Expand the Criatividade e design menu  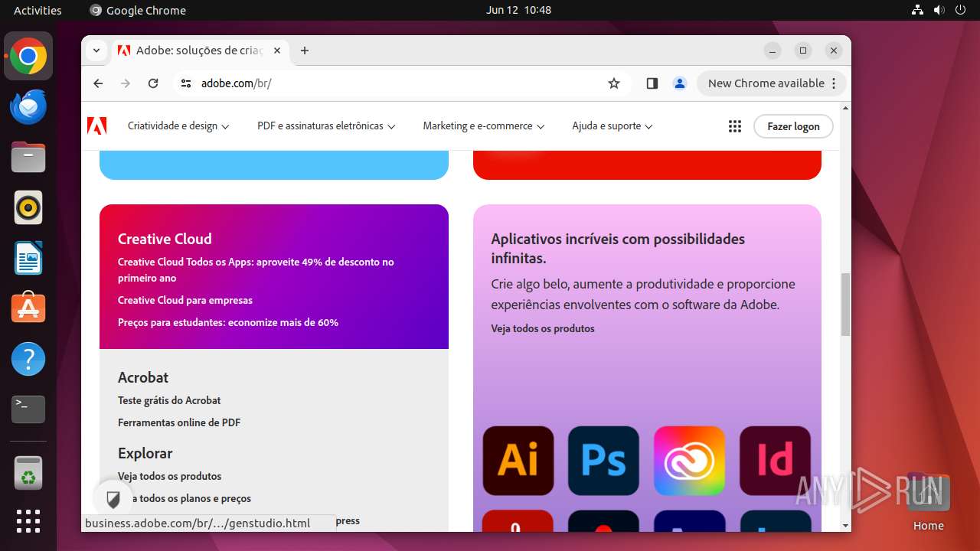(178, 126)
